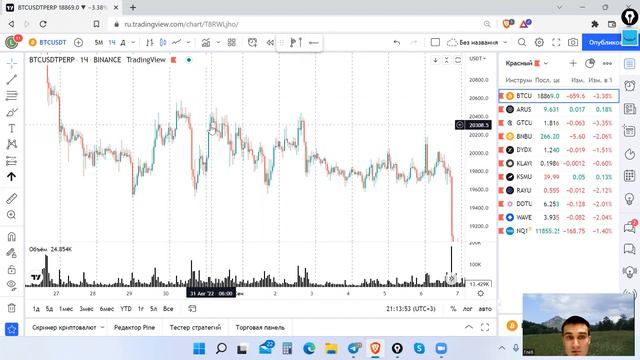Select the YTD date range

[x=126, y=309]
